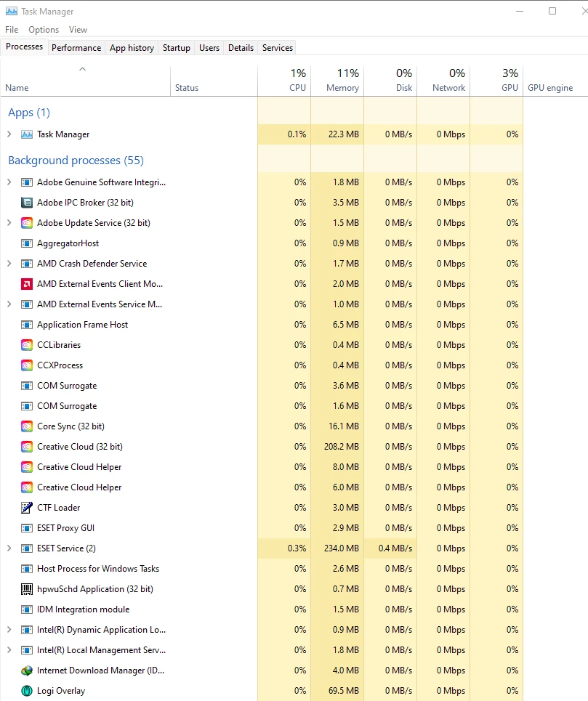Click the Intel(R) Dynamic Application Loader icon
This screenshot has width=588, height=701.
coord(27,630)
